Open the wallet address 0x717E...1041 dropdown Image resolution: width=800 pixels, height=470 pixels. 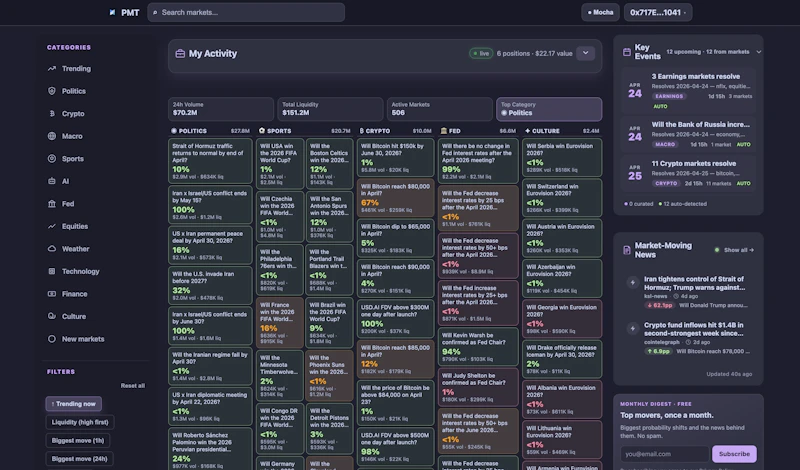click(x=658, y=12)
